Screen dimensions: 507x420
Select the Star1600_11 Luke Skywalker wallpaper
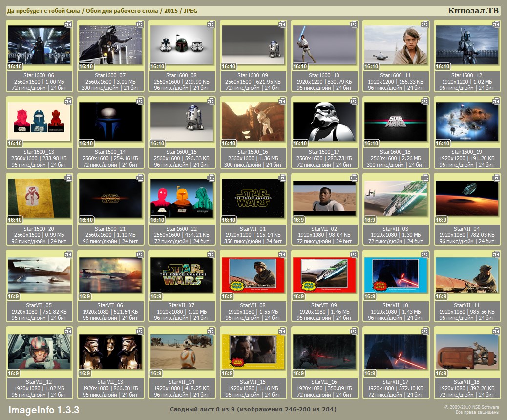click(396, 45)
